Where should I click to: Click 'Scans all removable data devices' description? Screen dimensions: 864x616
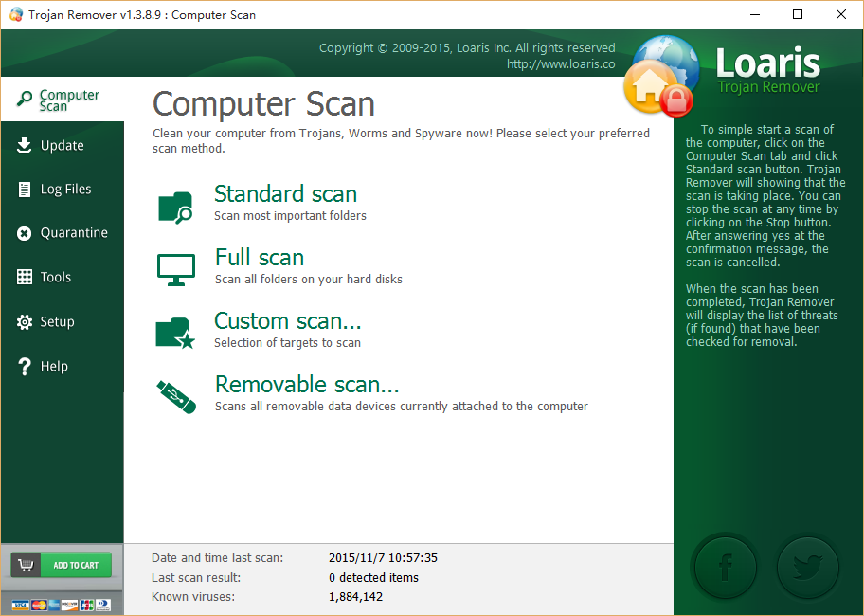coord(401,406)
